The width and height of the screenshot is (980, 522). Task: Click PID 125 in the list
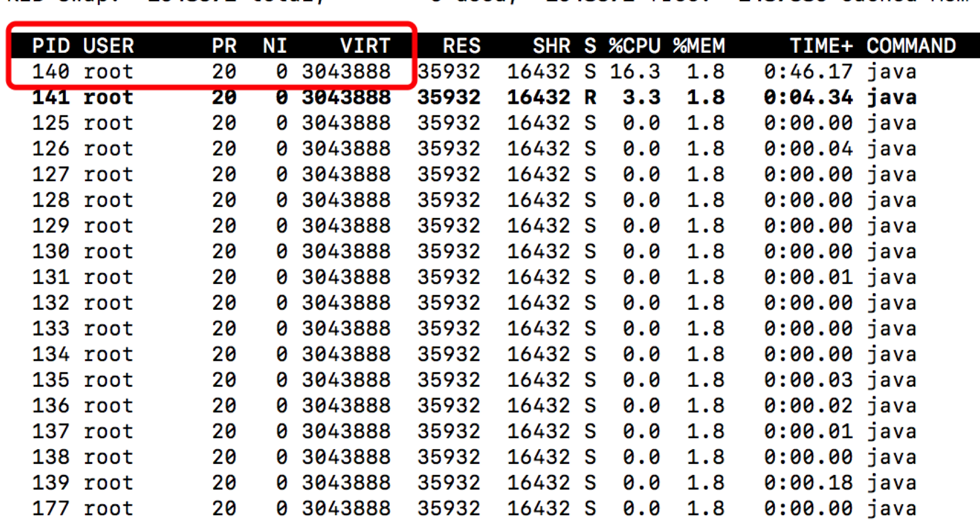point(51,123)
